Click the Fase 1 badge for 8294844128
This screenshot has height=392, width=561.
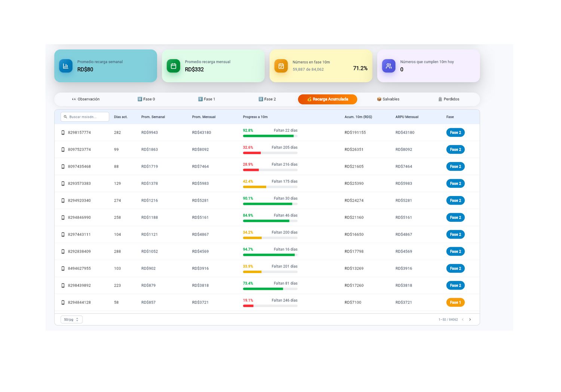point(455,303)
